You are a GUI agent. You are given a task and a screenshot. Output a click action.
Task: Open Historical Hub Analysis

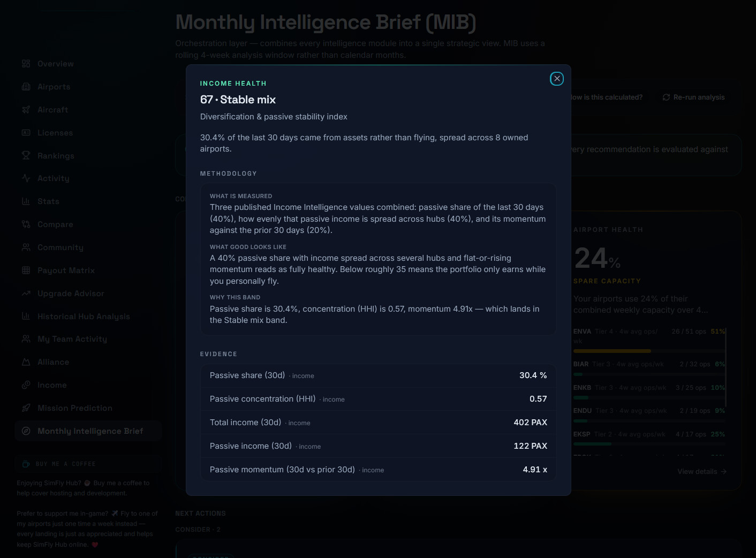(88, 316)
